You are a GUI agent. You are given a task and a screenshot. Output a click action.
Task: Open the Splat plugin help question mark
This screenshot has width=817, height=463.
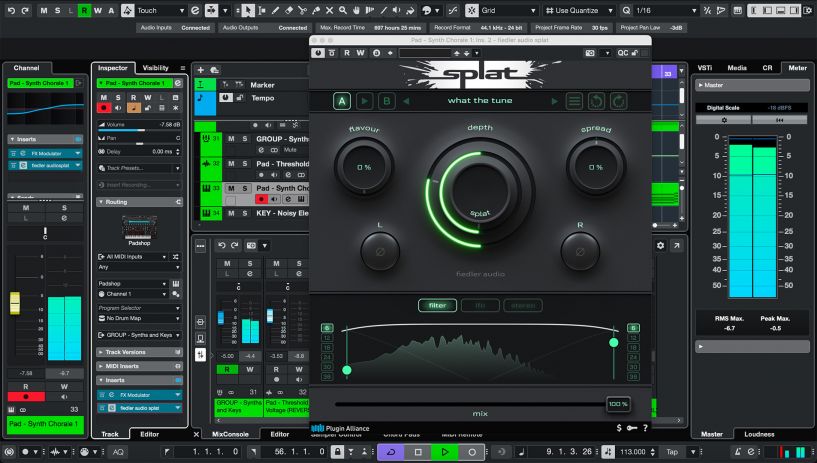point(645,428)
